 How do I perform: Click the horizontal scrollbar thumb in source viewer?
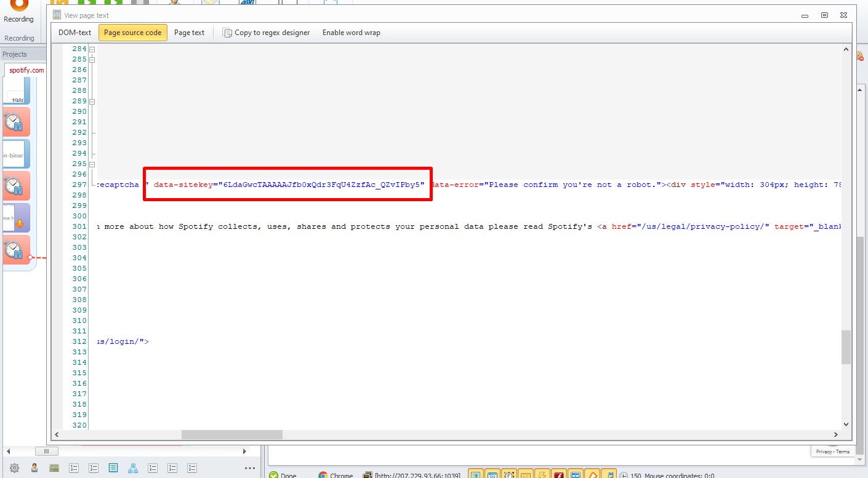pyautogui.click(x=232, y=434)
